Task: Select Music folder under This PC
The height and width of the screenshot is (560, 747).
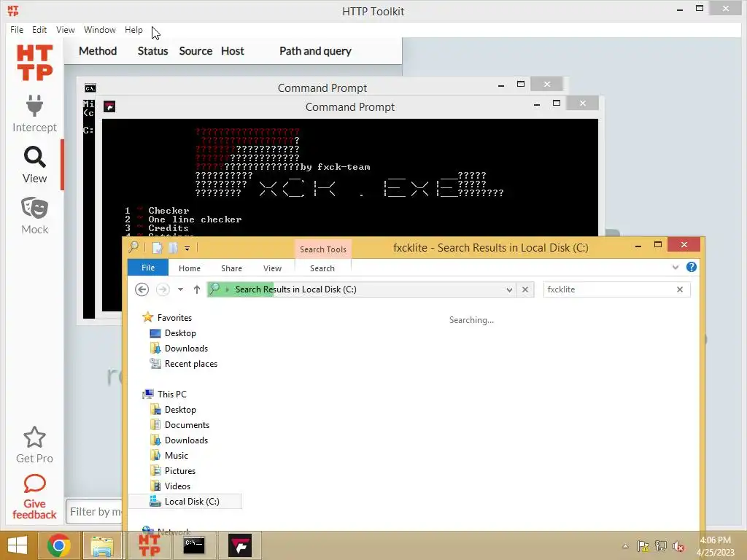Action: click(x=177, y=455)
